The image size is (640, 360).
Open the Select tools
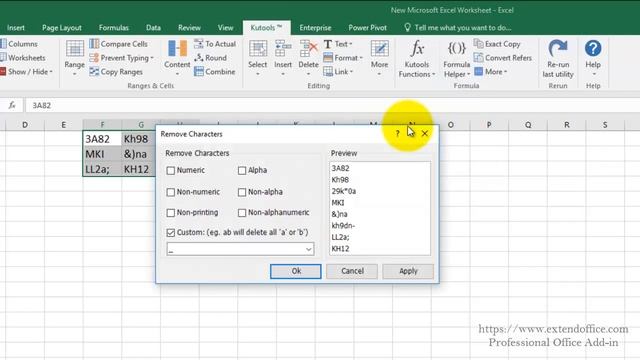tap(258, 58)
